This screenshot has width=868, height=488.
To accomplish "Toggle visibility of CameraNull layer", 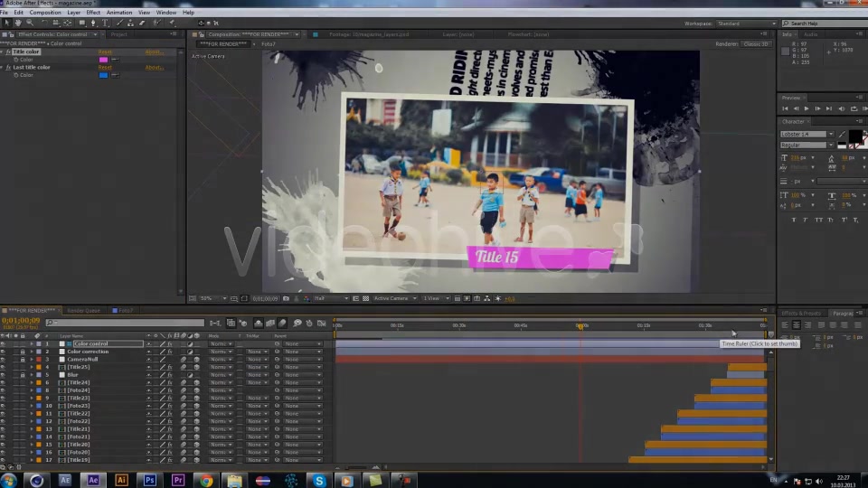I will 4,359.
